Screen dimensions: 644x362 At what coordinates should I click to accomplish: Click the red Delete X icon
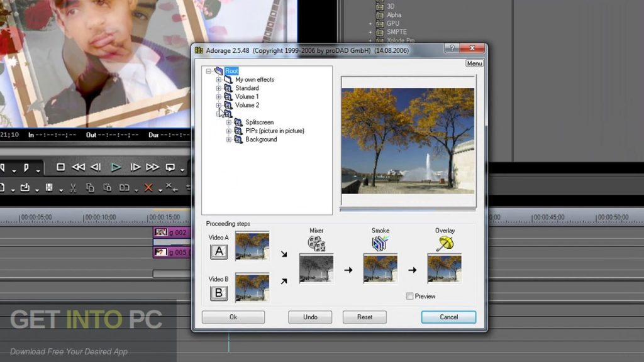[148, 188]
